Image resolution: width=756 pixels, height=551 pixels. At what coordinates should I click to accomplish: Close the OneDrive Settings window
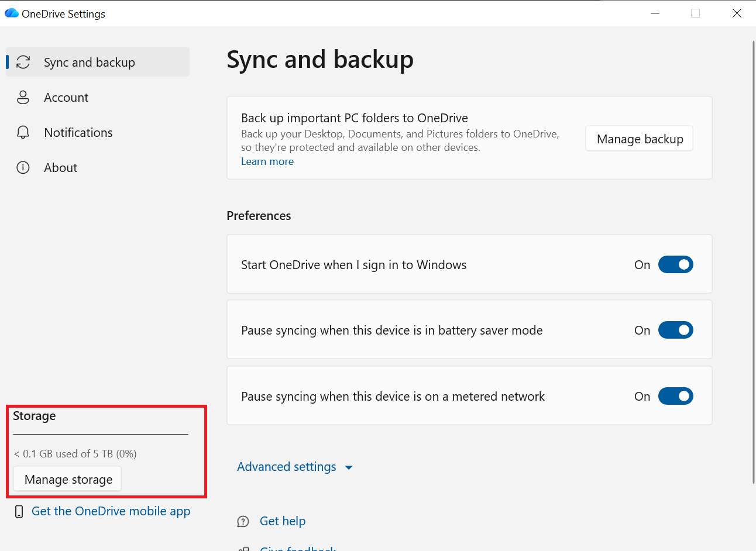(737, 13)
